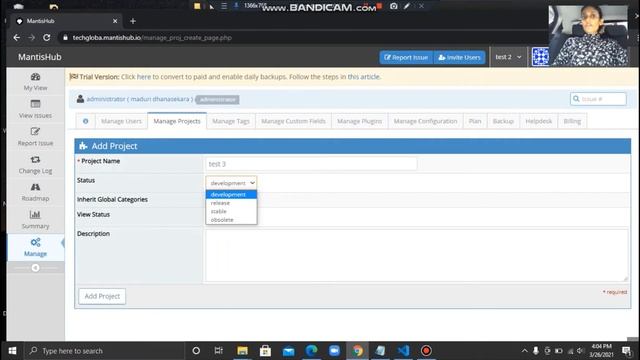Select release status option

pos(231,203)
